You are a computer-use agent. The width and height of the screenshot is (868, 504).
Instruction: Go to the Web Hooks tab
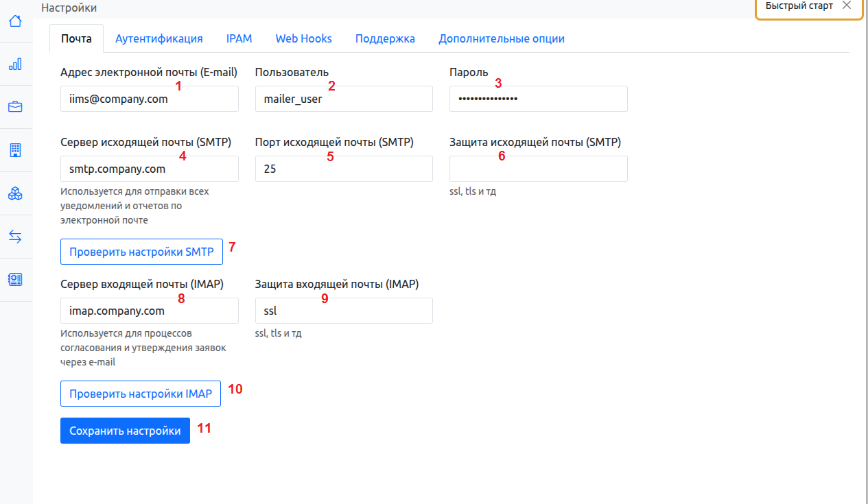pos(303,38)
